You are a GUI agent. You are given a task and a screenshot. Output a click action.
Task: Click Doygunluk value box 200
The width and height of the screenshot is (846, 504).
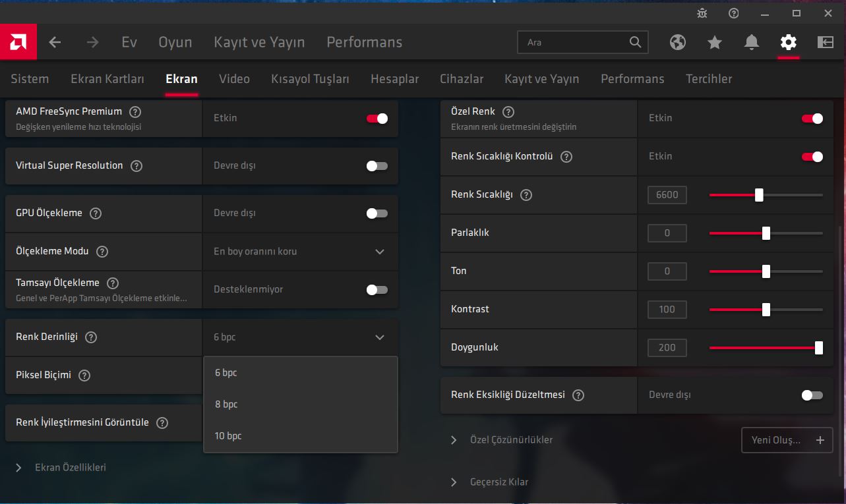pos(667,348)
